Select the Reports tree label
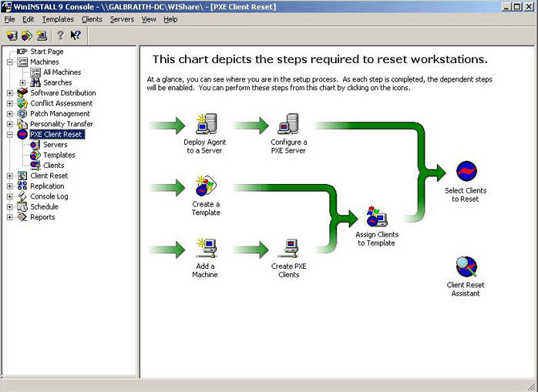 [x=42, y=217]
